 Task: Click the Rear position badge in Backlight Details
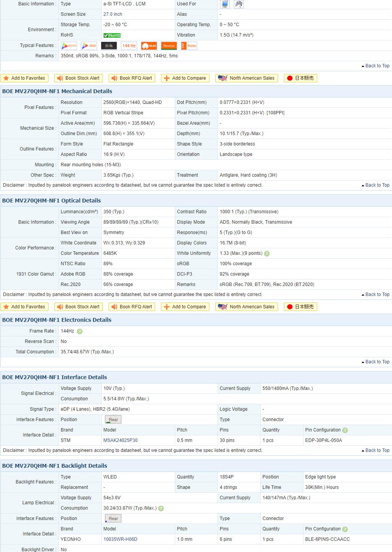pyautogui.click(x=113, y=519)
